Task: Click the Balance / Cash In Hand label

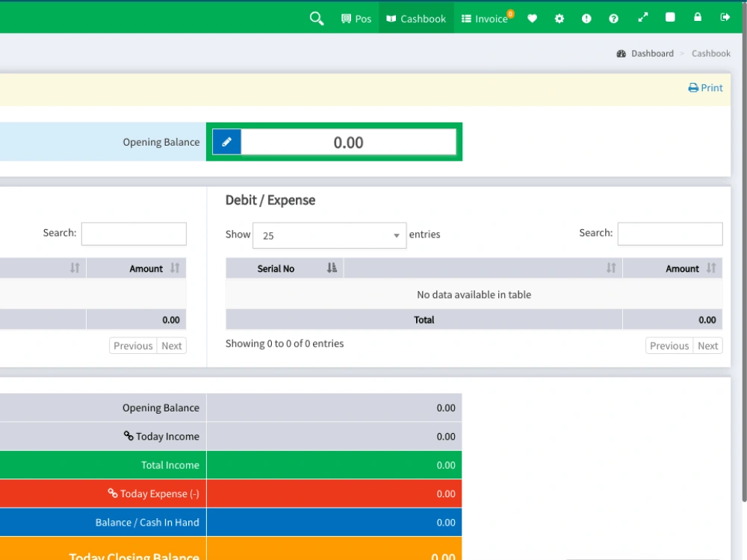Action: pyautogui.click(x=147, y=523)
